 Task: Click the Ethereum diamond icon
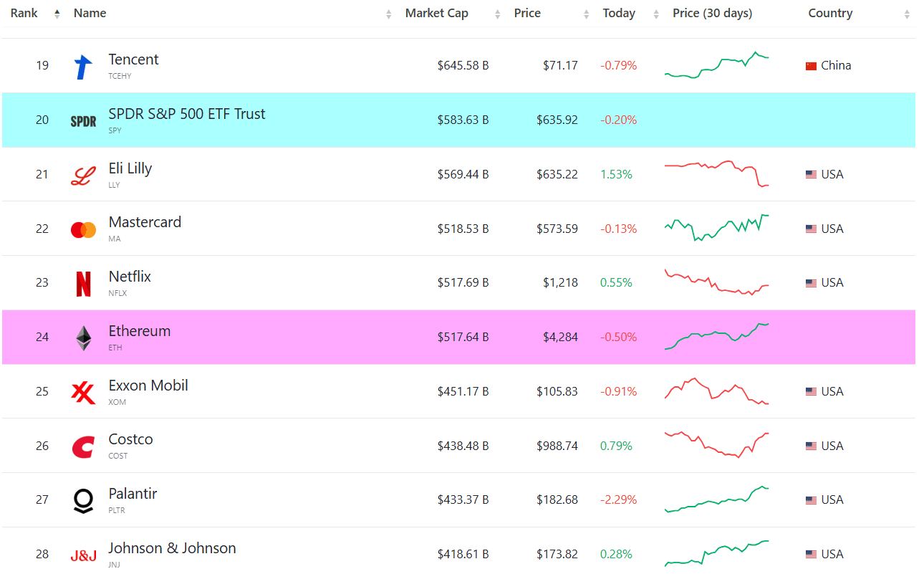pyautogui.click(x=84, y=338)
